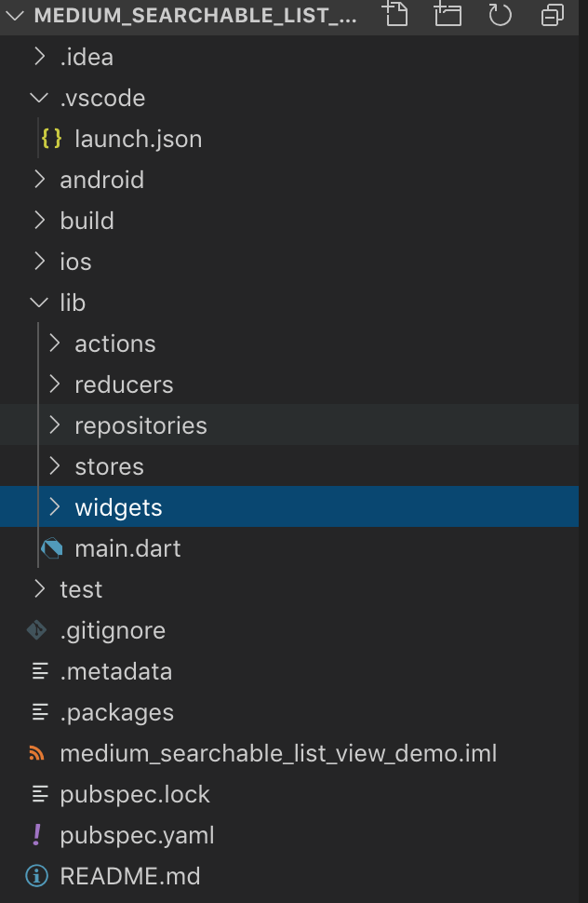The width and height of the screenshot is (588, 903).
Task: Open the widgets folder
Action: tap(289, 506)
